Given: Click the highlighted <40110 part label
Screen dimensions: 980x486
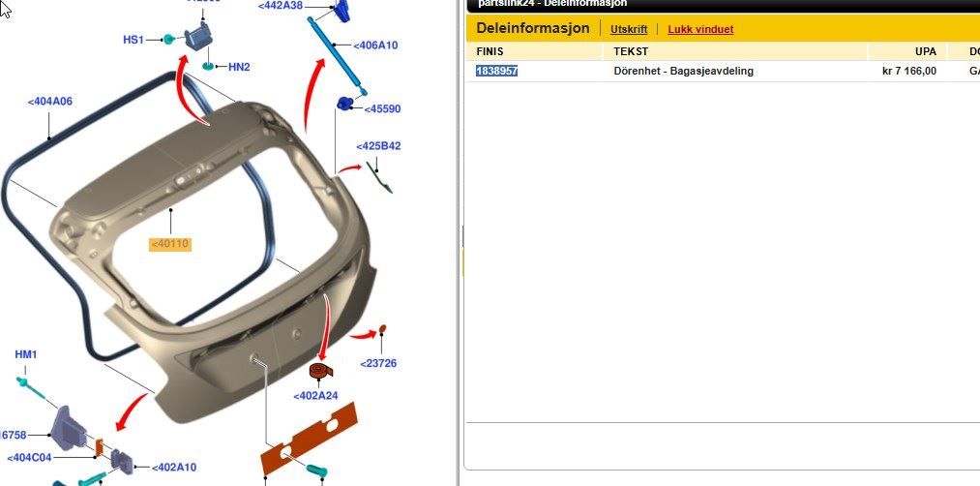Looking at the screenshot, I should (170, 244).
